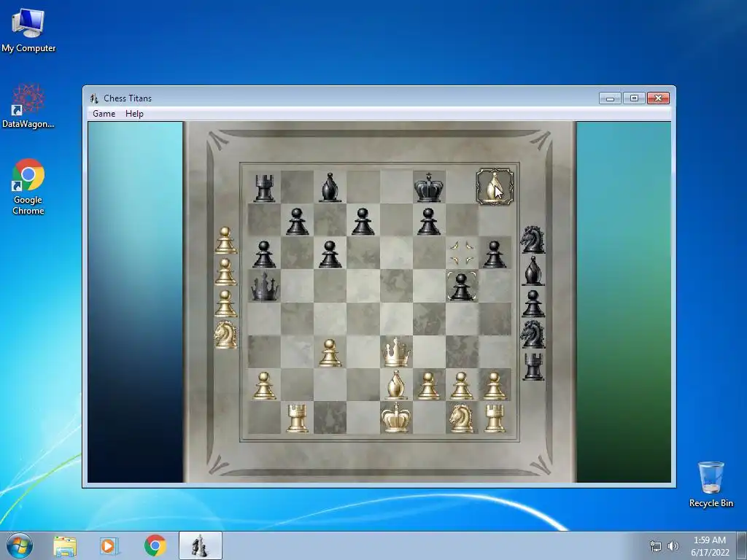Select the white rook on h1

point(495,418)
